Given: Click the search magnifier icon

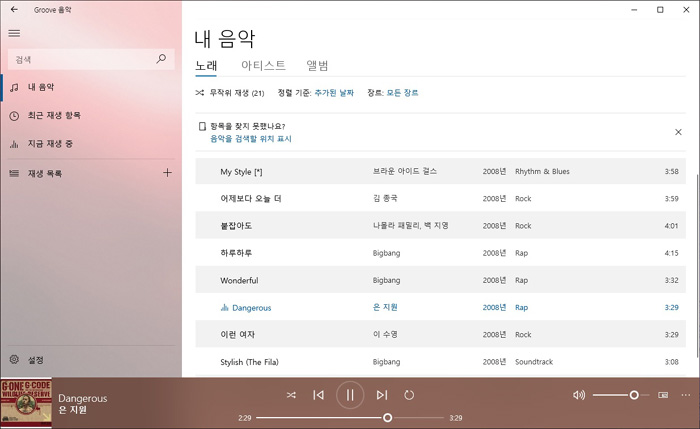Looking at the screenshot, I should coord(161,59).
